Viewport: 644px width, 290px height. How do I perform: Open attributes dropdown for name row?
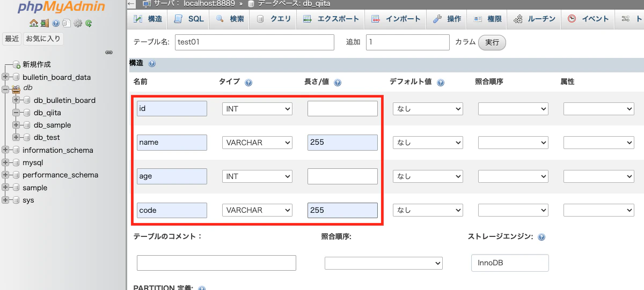coord(599,143)
